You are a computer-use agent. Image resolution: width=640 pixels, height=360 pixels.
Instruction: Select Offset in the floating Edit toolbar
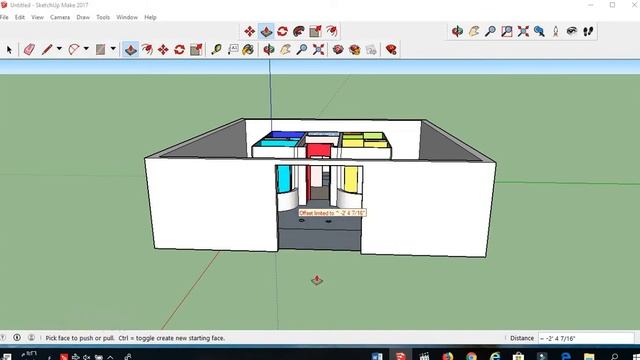331,31
